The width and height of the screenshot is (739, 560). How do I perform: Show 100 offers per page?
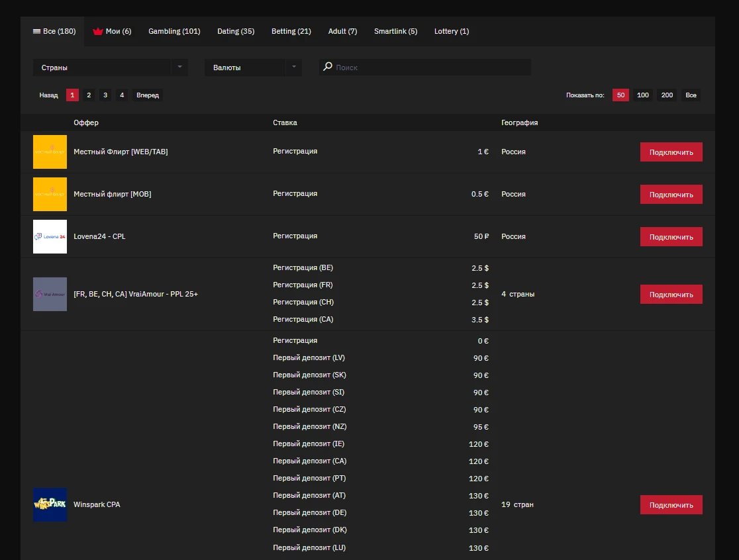click(643, 95)
